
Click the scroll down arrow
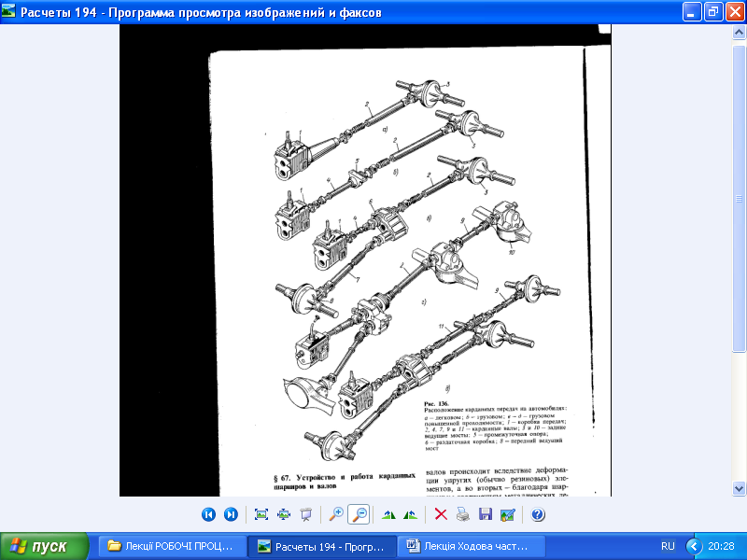tap(739, 488)
